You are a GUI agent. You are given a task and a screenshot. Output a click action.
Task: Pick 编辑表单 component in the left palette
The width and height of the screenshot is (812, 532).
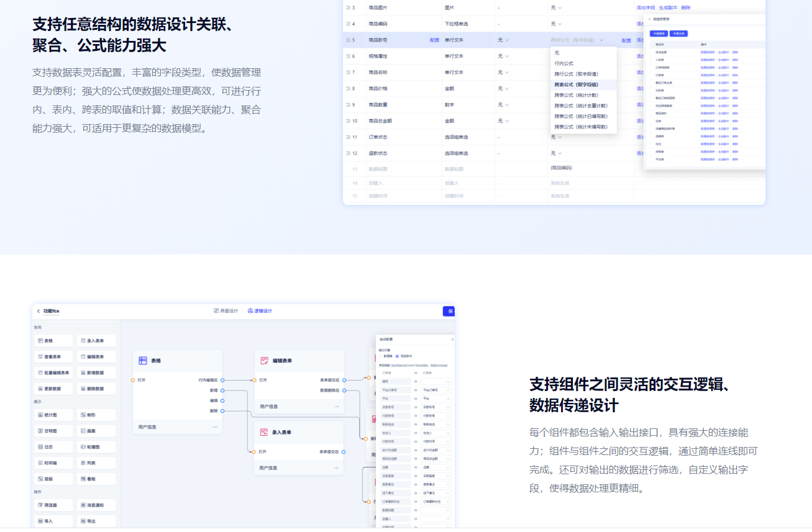pyautogui.click(x=96, y=357)
